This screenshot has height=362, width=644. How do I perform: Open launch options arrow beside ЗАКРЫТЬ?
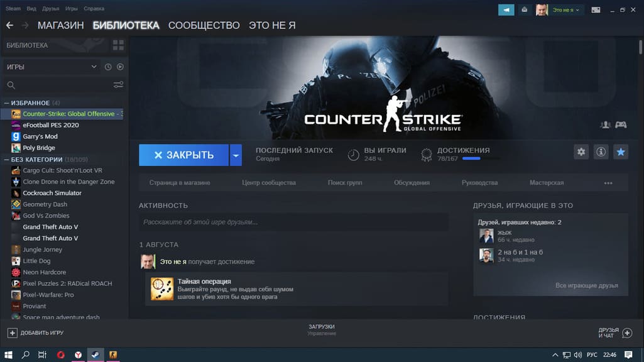(x=236, y=155)
